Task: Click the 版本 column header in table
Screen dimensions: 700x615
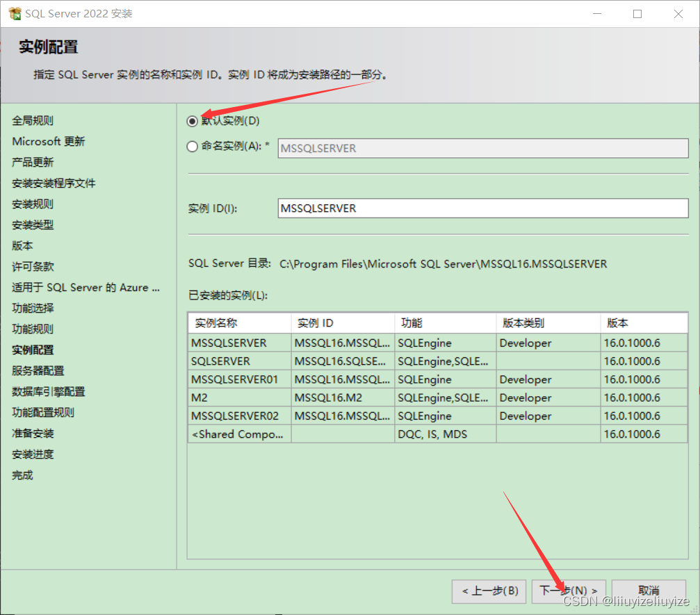Action: tap(644, 322)
